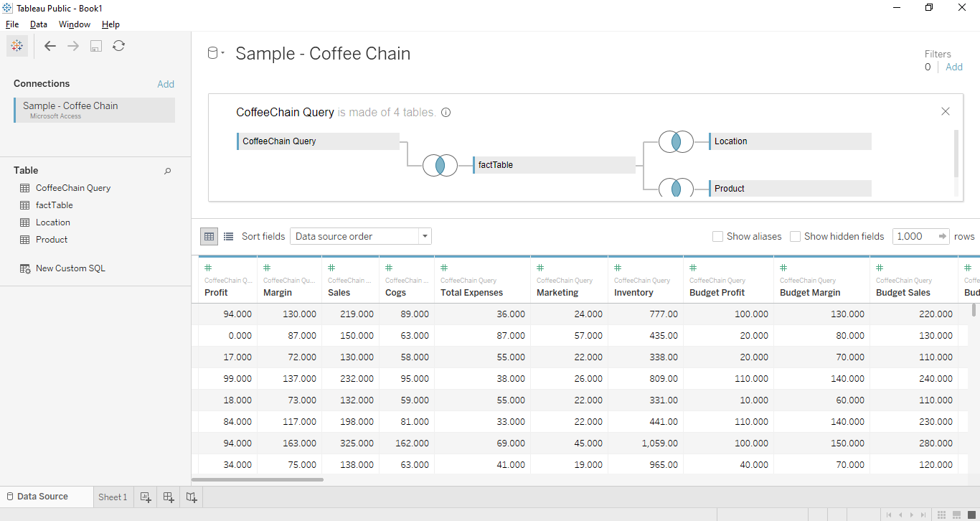Screen dimensions: 980x521
Task: Click the info icon next to tables text
Action: [x=446, y=113]
